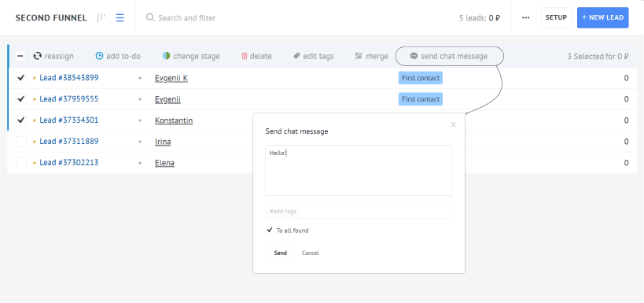Uncheck Lead #37959555 checkbox

point(21,99)
